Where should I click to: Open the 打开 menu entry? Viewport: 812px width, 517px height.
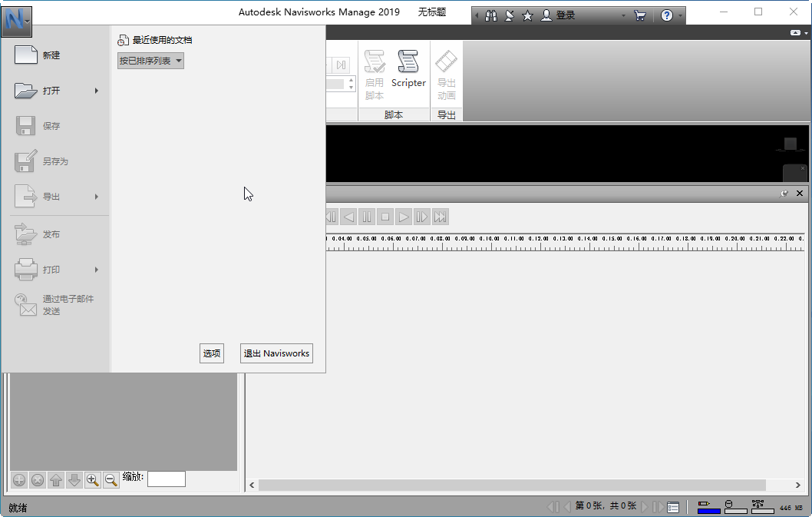[x=38, y=91]
